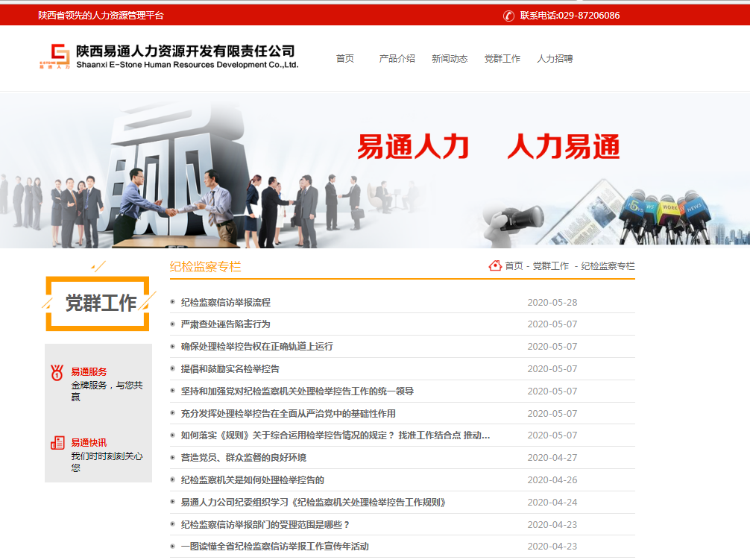The height and width of the screenshot is (560, 750).
Task: Open the 党群工作 navigation menu
Action: (502, 58)
